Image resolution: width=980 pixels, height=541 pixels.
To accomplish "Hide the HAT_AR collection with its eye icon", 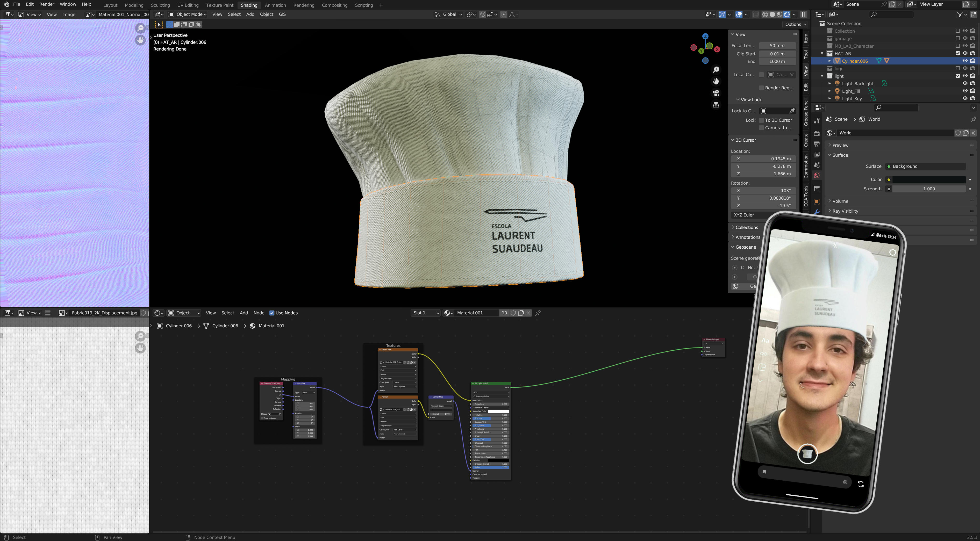I will (965, 53).
